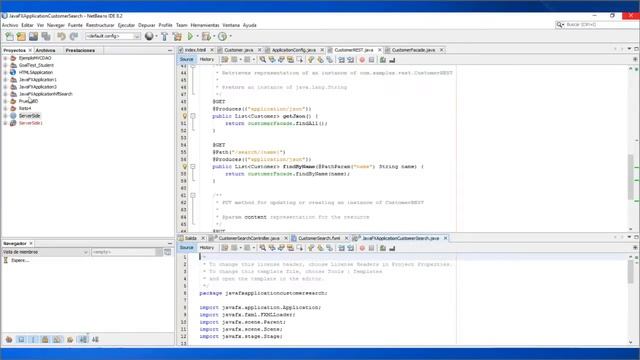Switch to the CustomerSearch.fxml tab
The width and height of the screenshot is (640, 360).
click(x=319, y=238)
